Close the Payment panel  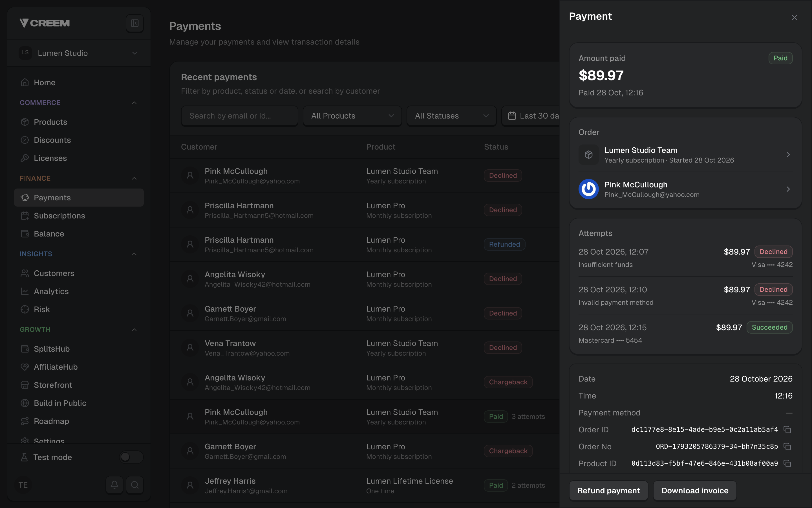794,17
